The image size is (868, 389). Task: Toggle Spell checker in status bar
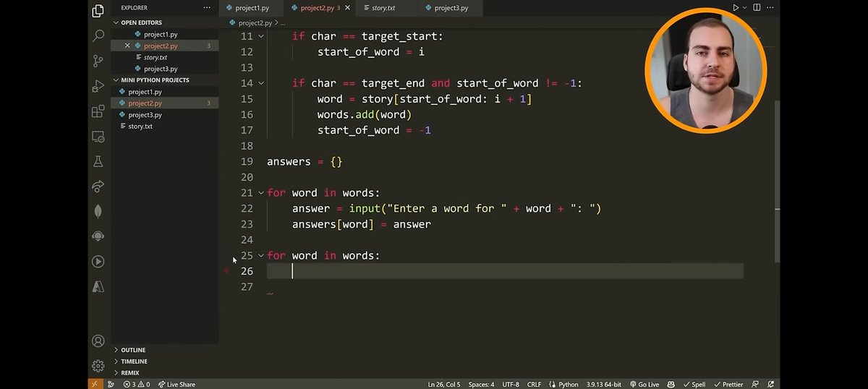point(693,384)
